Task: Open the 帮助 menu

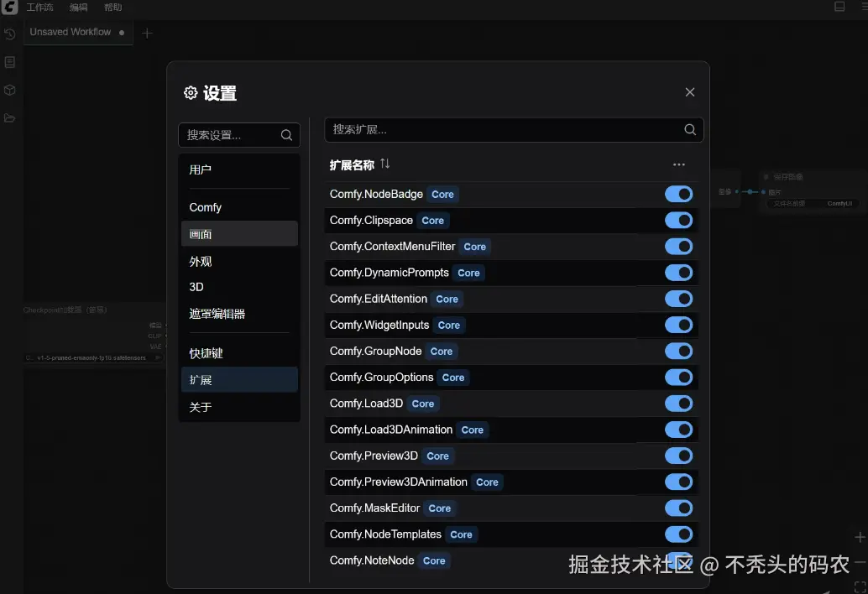Action: pos(113,8)
